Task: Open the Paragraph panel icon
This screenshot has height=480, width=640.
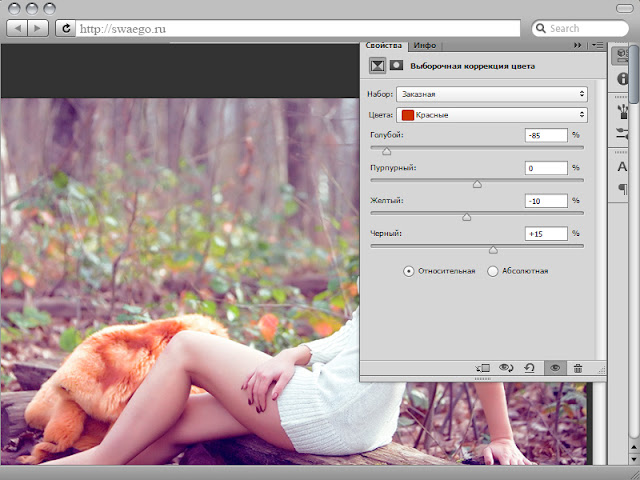Action: pyautogui.click(x=623, y=189)
